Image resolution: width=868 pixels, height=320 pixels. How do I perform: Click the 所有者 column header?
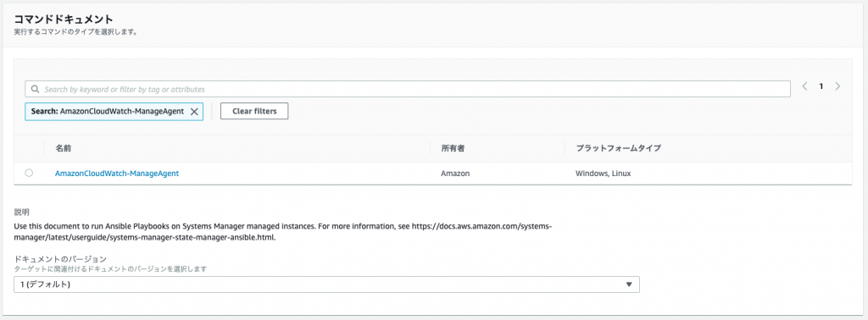point(453,148)
